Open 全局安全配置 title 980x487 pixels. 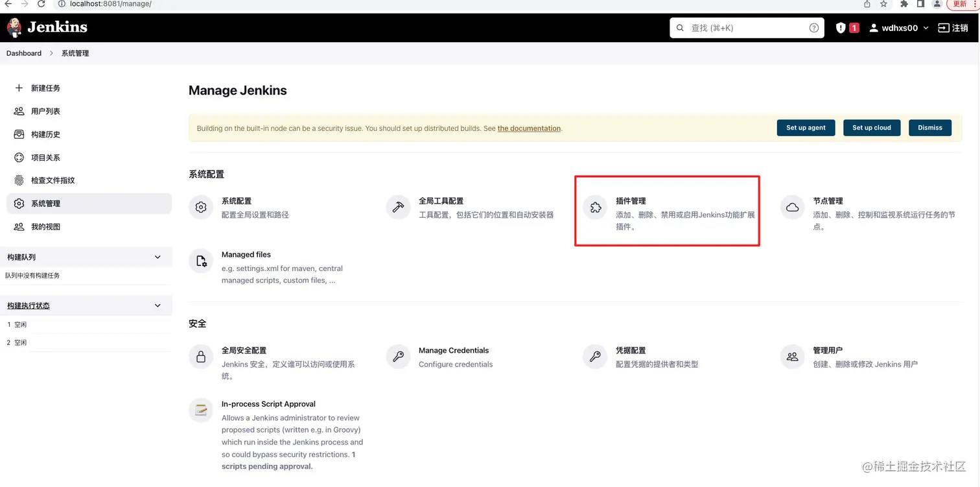(244, 350)
